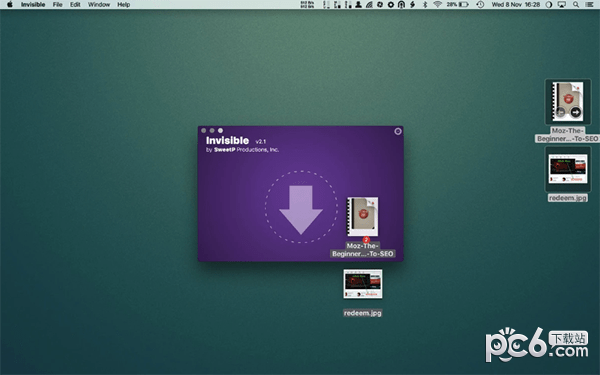Click the previous-page arrow on the Moz PDF icon
Image resolution: width=600 pixels, height=375 pixels.
click(561, 112)
